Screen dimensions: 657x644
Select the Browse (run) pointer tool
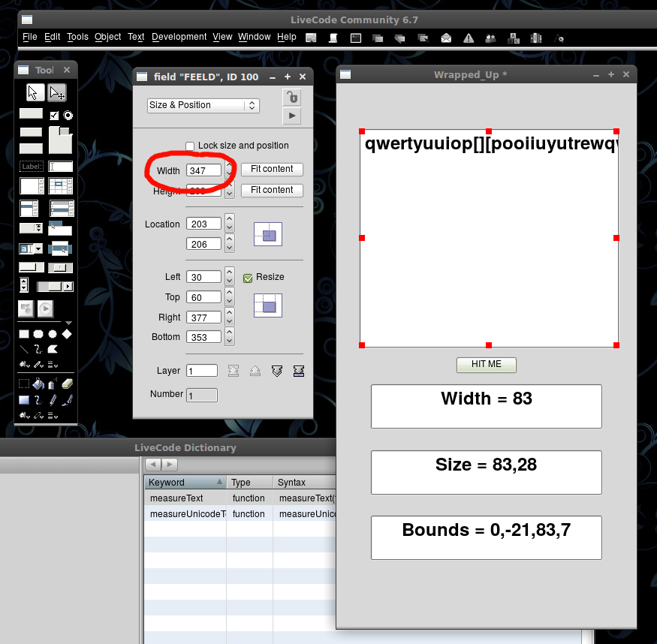click(x=35, y=93)
